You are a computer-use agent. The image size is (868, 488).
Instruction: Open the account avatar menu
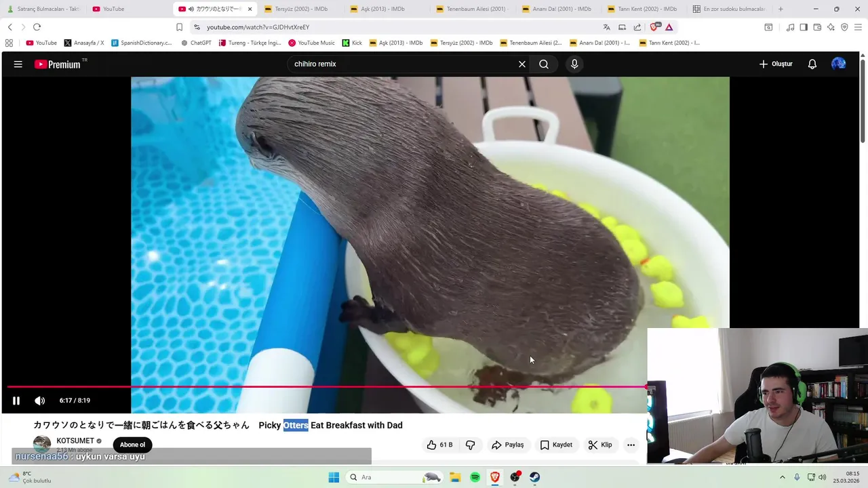pos(839,64)
